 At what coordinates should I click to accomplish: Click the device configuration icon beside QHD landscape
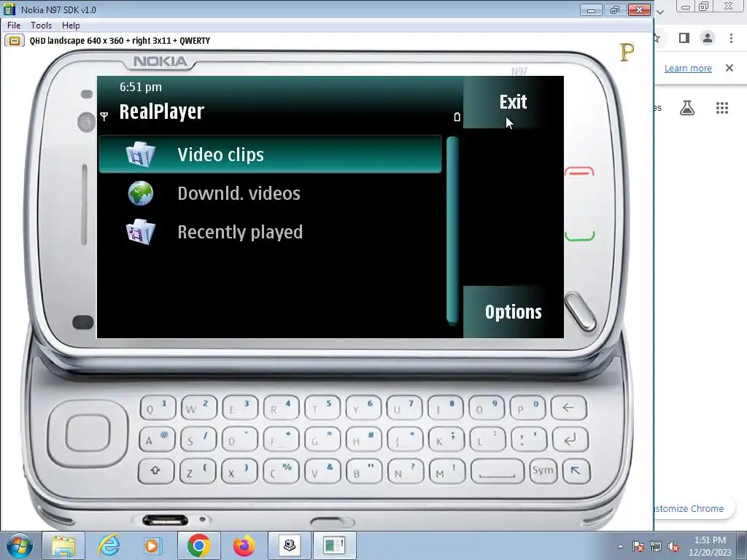tap(15, 41)
